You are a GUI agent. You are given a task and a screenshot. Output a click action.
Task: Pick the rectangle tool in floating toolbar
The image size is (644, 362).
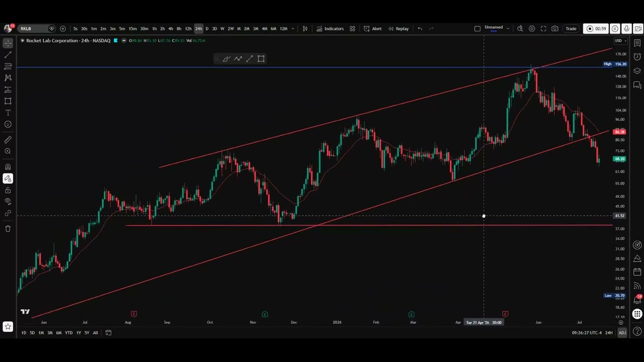pyautogui.click(x=261, y=59)
